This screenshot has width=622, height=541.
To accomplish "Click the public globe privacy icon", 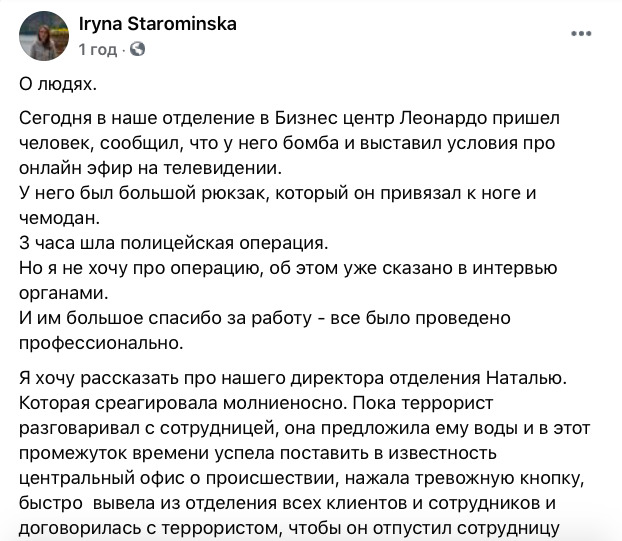I will coord(137,48).
